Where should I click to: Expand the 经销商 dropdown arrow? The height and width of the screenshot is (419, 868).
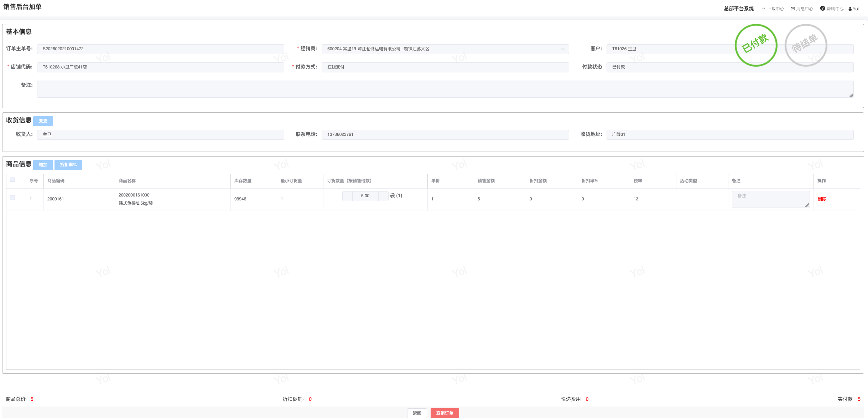tap(563, 49)
